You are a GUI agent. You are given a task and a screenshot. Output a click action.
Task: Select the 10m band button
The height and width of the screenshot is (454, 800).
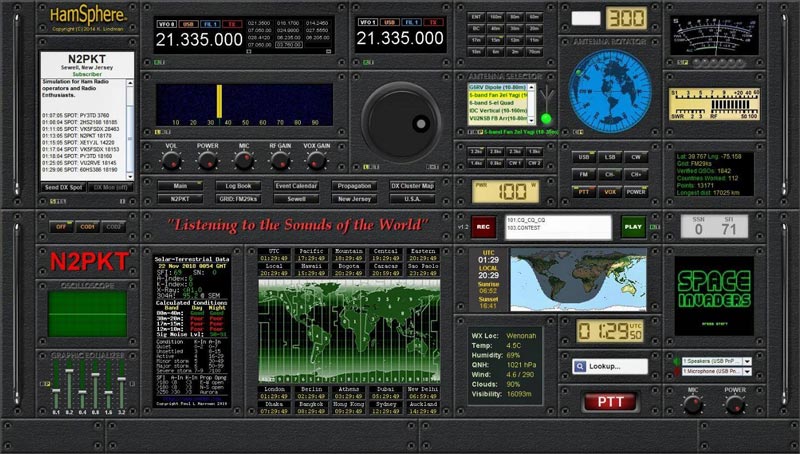point(476,52)
